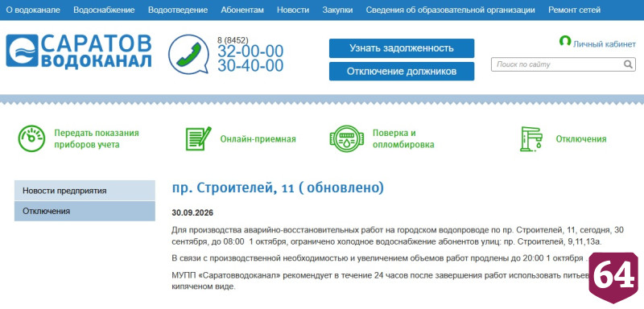Open the 'Поверка и опломбировка' link

[403, 138]
